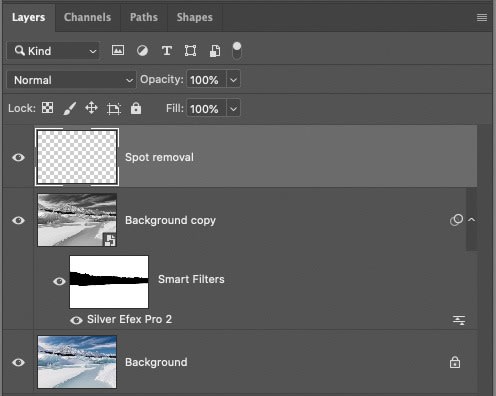Click the Smart Filters label
The width and height of the screenshot is (496, 396).
[x=191, y=279]
